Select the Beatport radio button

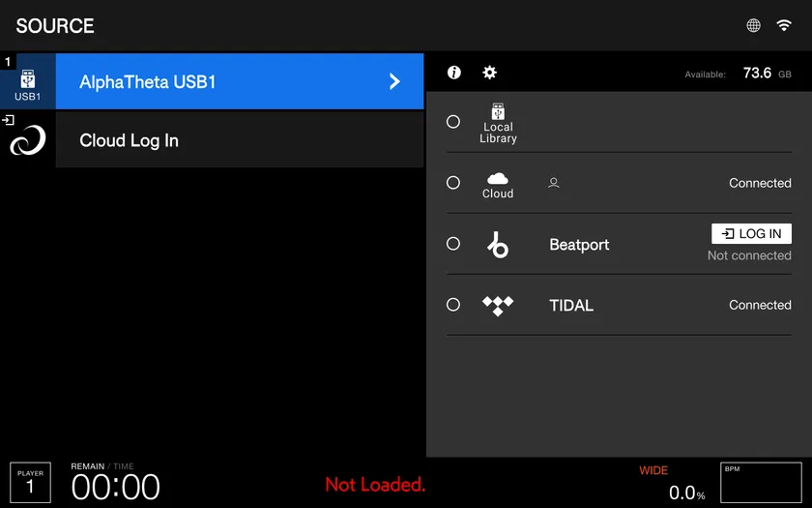point(453,244)
